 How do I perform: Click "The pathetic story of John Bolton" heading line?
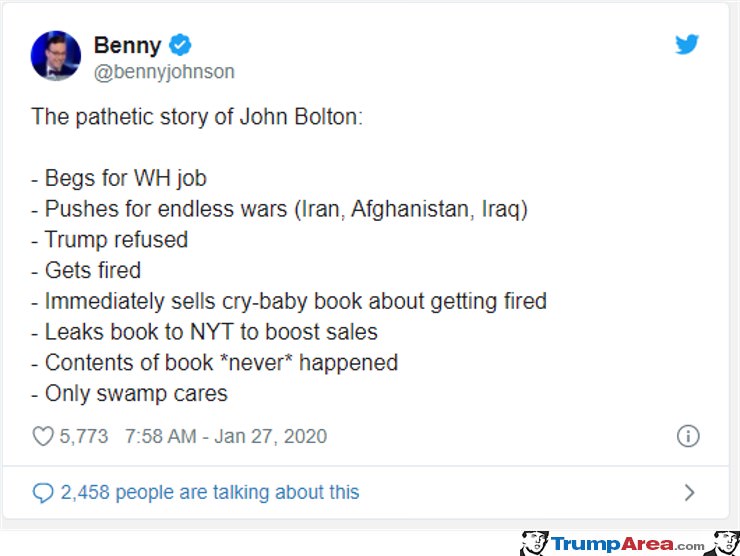tap(197, 117)
